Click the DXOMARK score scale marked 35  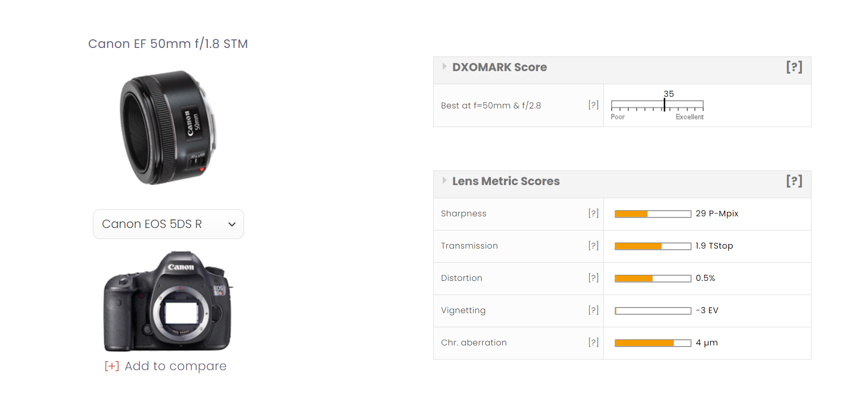tap(657, 106)
